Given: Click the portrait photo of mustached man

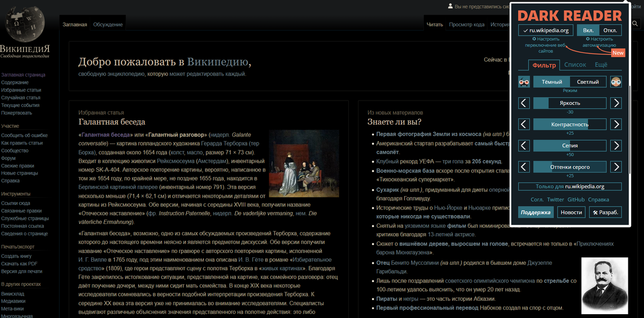Looking at the screenshot, I should click(x=604, y=285).
